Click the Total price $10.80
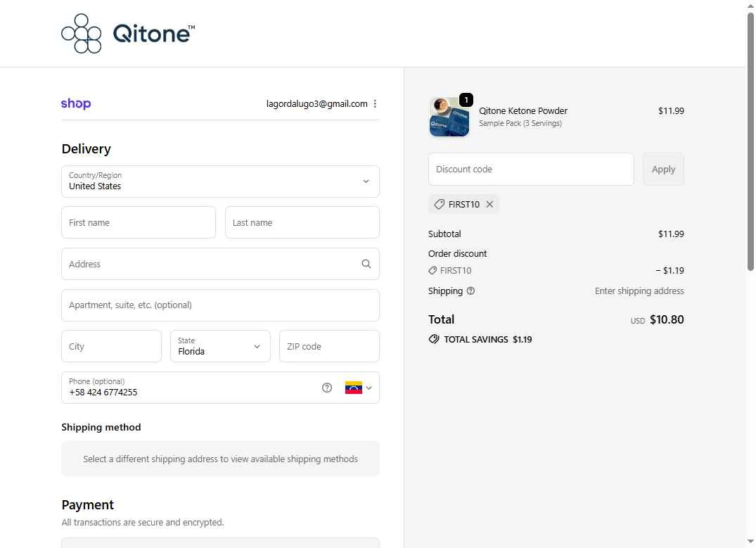 [667, 320]
